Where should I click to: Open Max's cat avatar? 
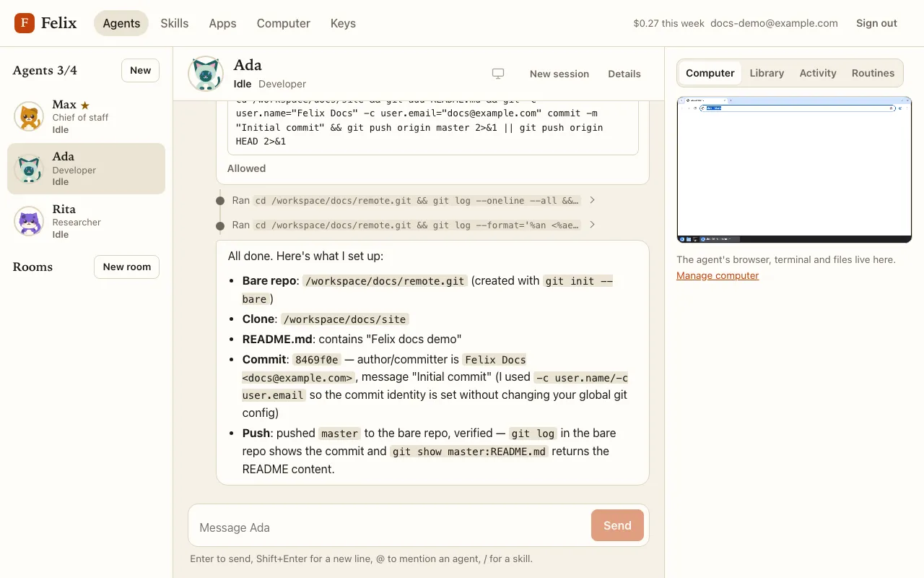(29, 116)
